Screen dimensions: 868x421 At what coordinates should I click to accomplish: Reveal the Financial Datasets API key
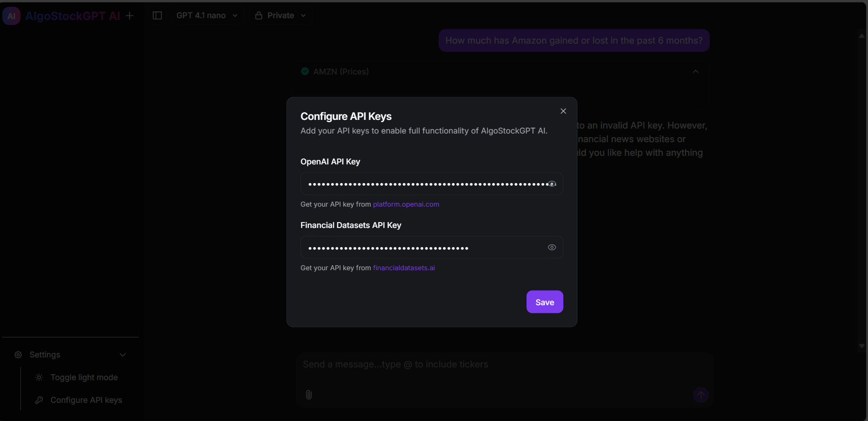(552, 248)
